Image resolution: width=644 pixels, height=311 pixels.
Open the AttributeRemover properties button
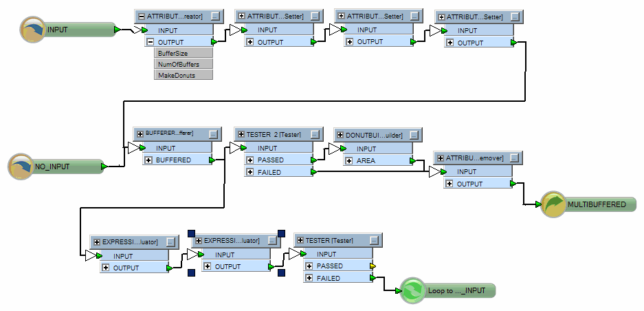point(515,158)
